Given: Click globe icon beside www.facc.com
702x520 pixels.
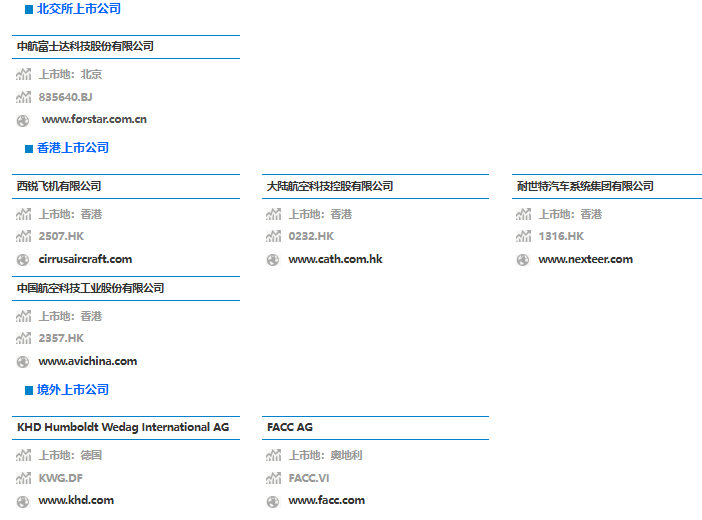Looking at the screenshot, I should [273, 501].
